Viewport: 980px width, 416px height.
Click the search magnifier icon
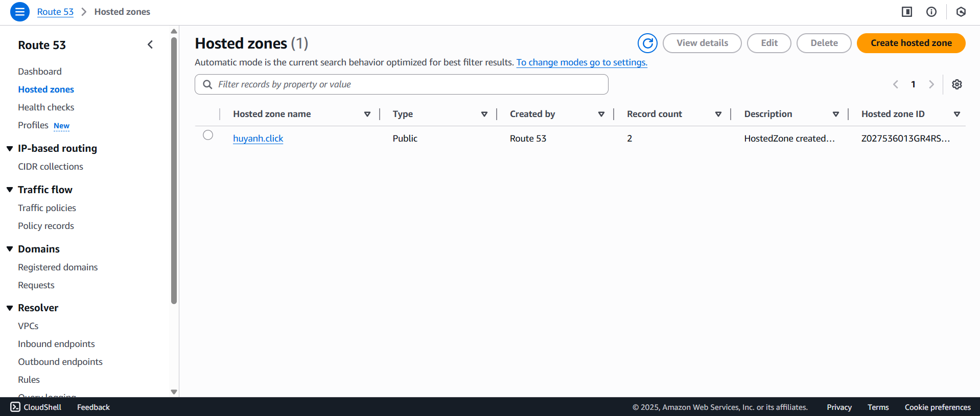tap(207, 84)
